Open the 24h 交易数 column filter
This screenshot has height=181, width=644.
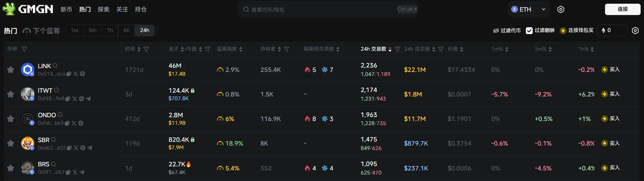[x=397, y=49]
